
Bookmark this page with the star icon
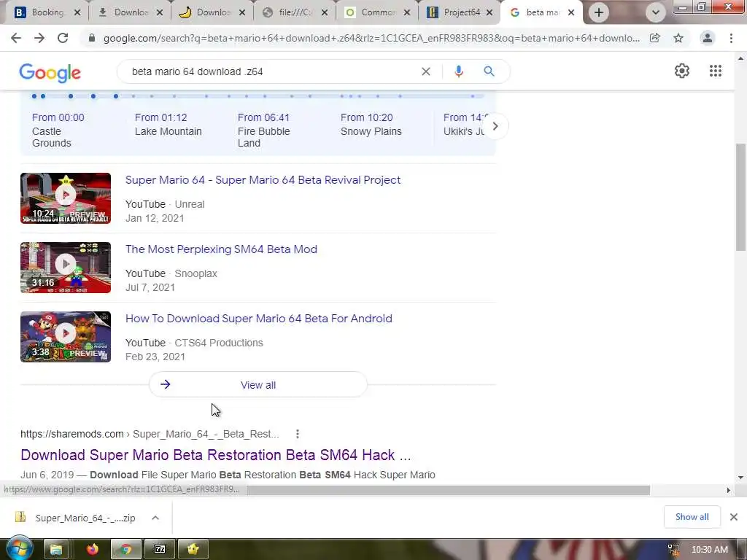[x=678, y=38]
